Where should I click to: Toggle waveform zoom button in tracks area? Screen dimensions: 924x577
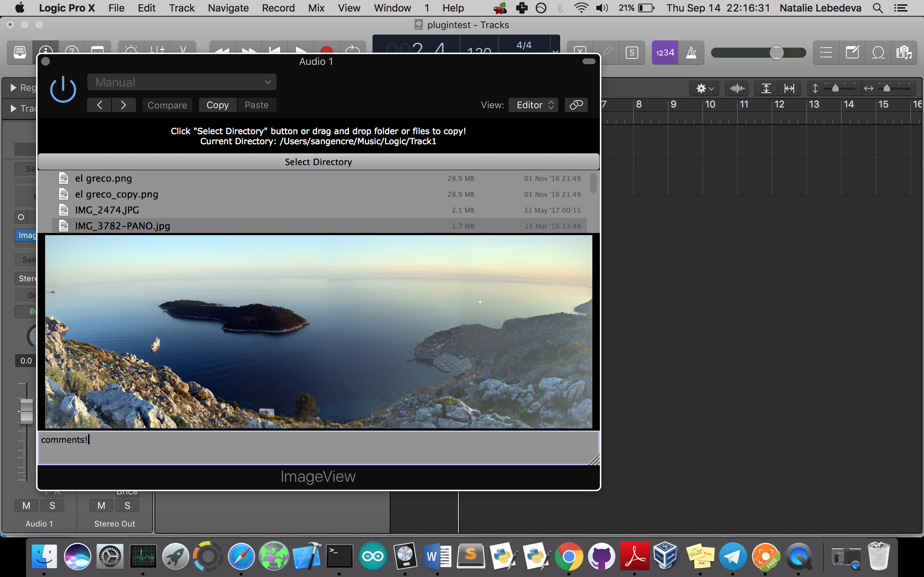coord(737,89)
